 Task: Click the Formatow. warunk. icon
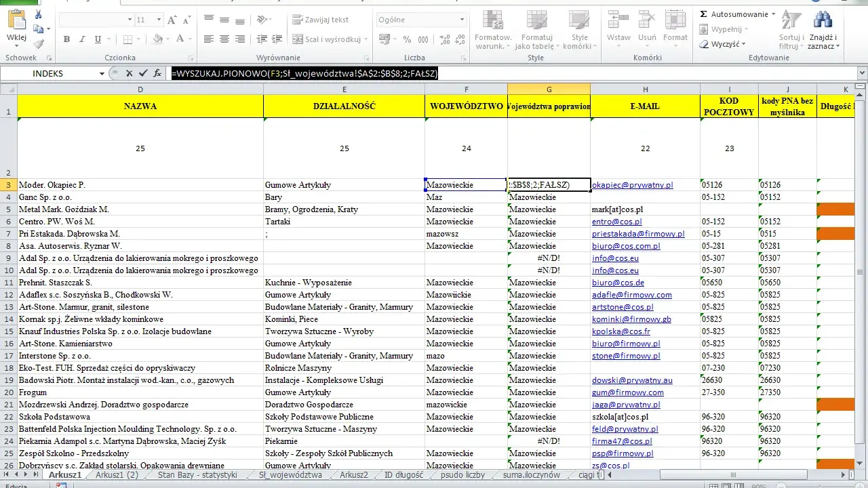coord(493,30)
